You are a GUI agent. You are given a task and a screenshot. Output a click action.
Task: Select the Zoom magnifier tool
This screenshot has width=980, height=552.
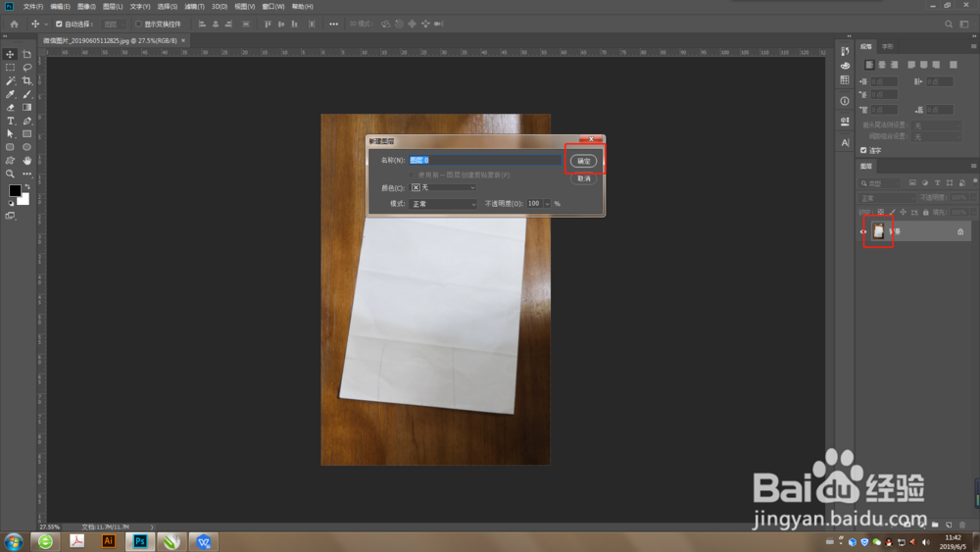point(10,174)
